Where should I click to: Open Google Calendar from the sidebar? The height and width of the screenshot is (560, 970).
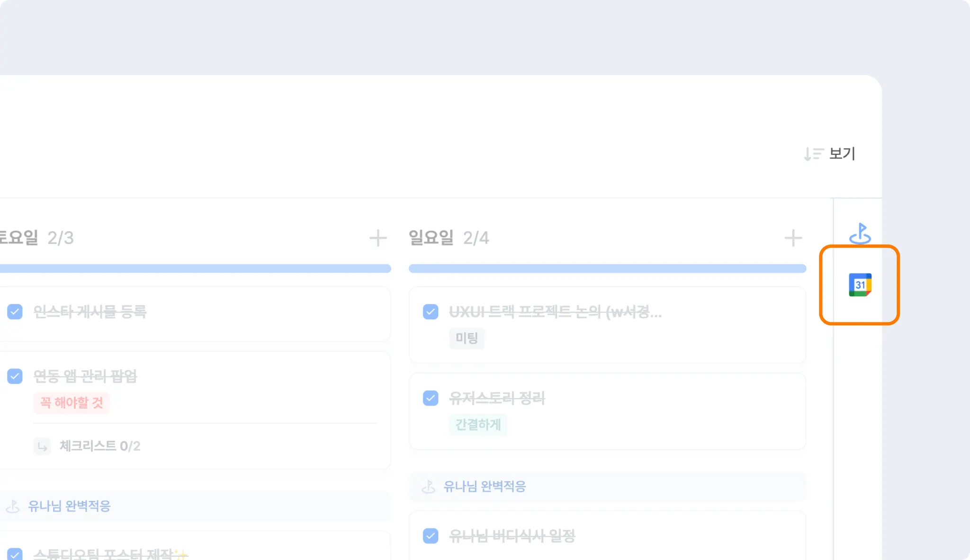tap(860, 285)
